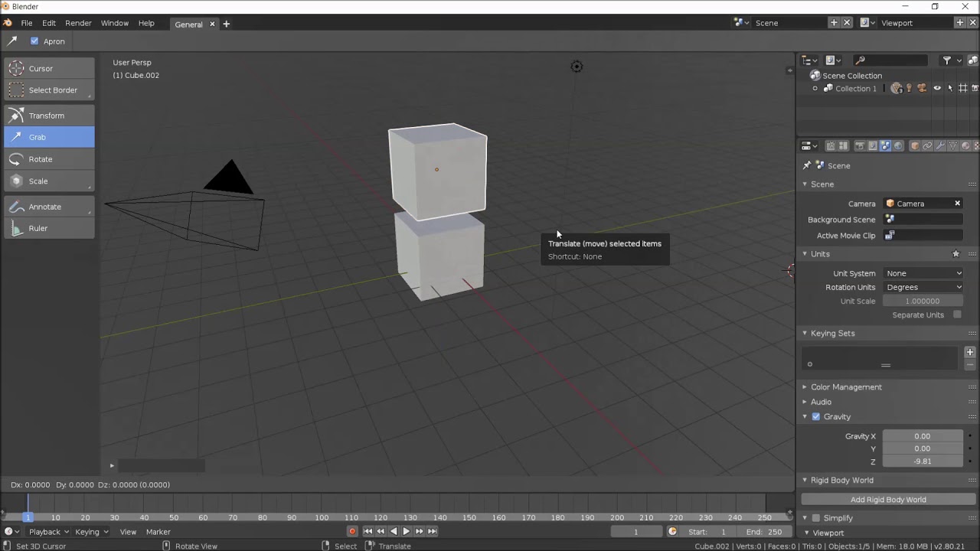Viewport: 980px width, 551px height.
Task: Clear the Camera field with X
Action: click(x=957, y=204)
